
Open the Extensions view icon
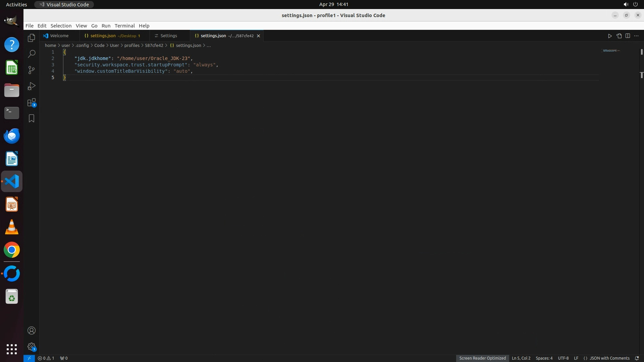pos(32,103)
